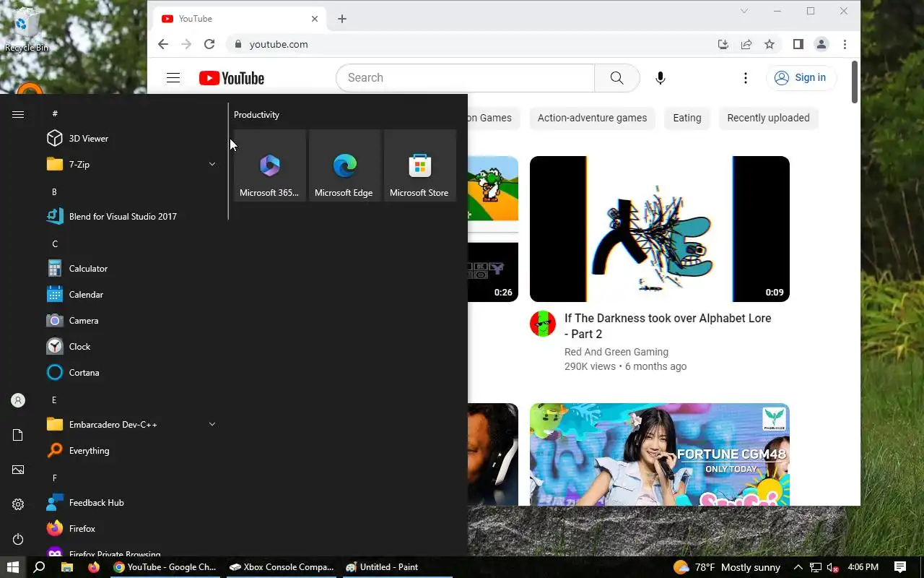This screenshot has height=578, width=924.
Task: Open Chrome profile avatar
Action: pyautogui.click(x=821, y=44)
